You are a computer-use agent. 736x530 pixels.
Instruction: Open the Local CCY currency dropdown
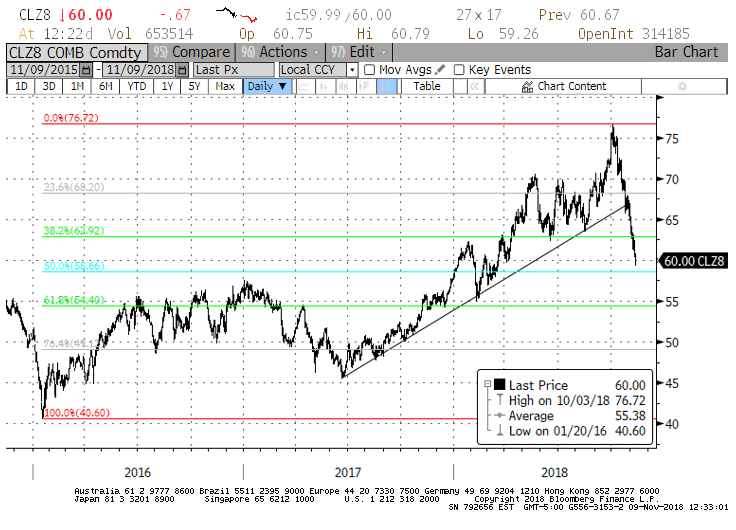[352, 70]
